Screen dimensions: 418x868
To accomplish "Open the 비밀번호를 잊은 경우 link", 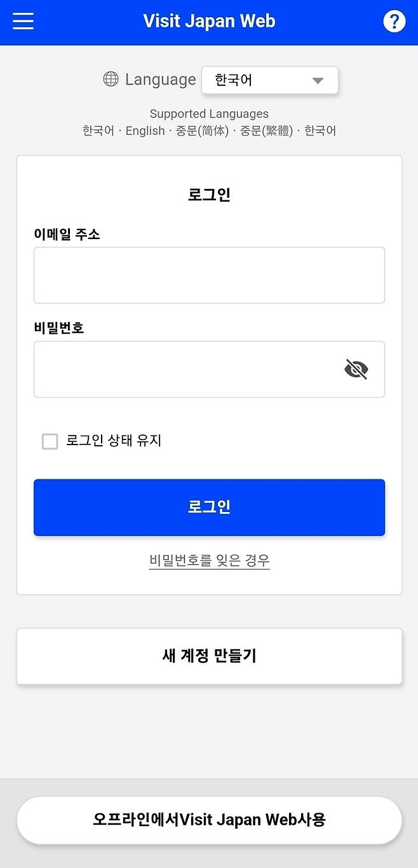I will pos(209,560).
